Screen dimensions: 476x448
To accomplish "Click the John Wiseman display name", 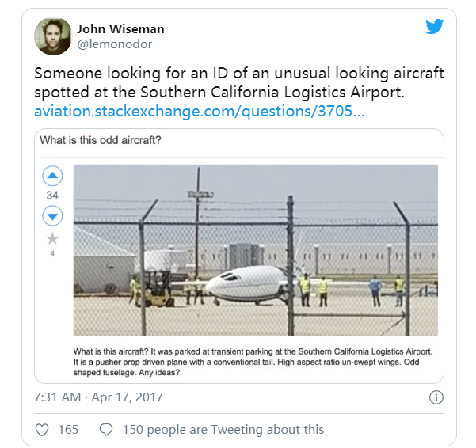I will click(120, 29).
